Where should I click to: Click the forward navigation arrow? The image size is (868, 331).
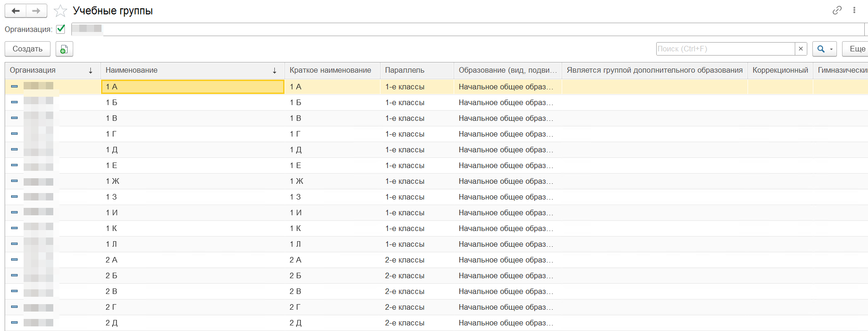36,11
